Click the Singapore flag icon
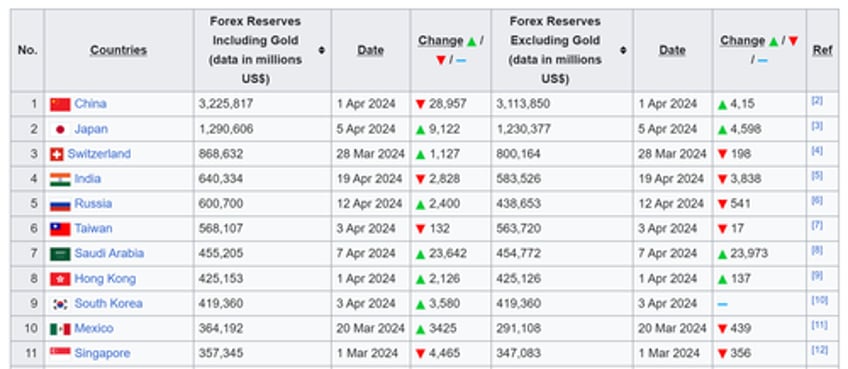This screenshot has height=369, width=848. 60,353
